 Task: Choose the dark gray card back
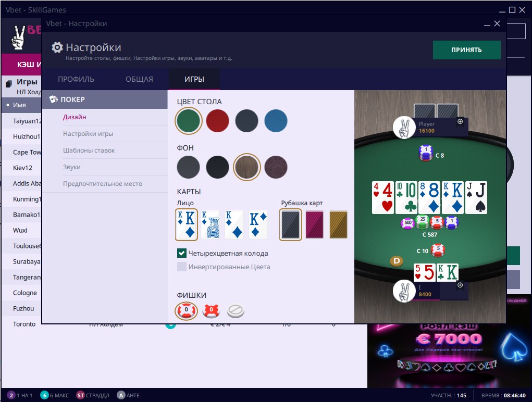tap(290, 224)
